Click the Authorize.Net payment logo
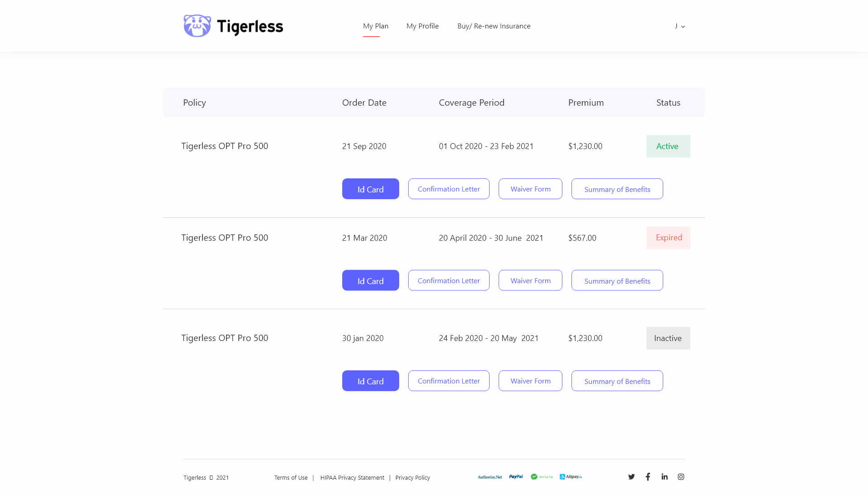The image size is (868, 495). pyautogui.click(x=490, y=477)
